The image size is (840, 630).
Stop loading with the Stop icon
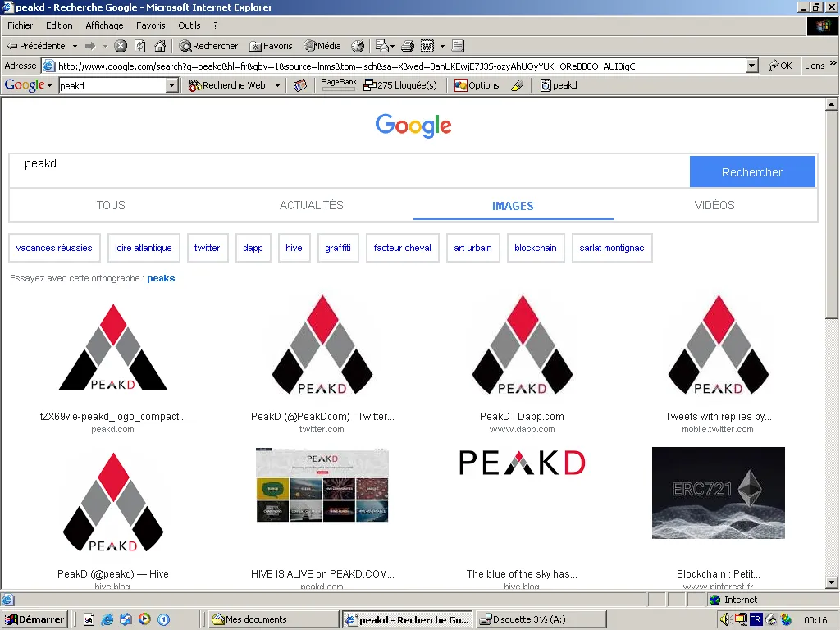click(121, 46)
